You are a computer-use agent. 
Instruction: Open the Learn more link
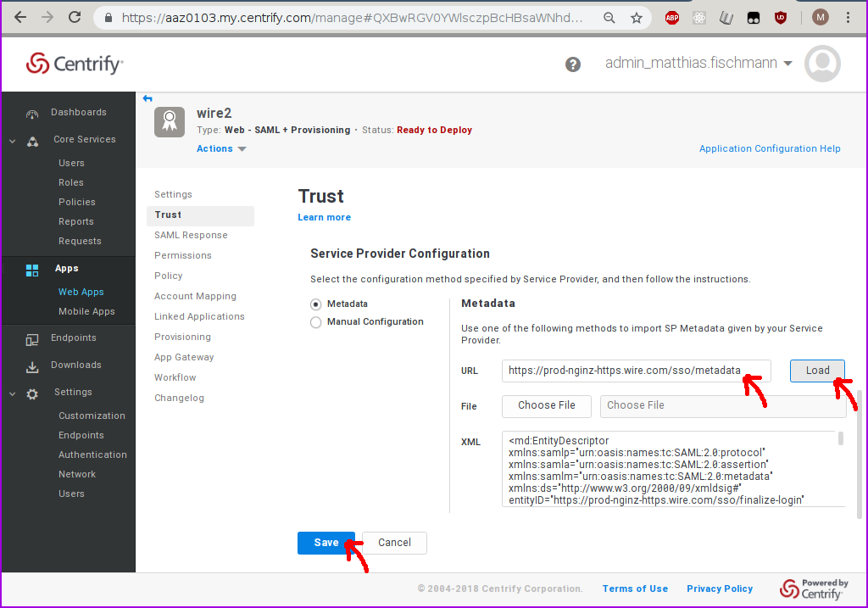324,218
